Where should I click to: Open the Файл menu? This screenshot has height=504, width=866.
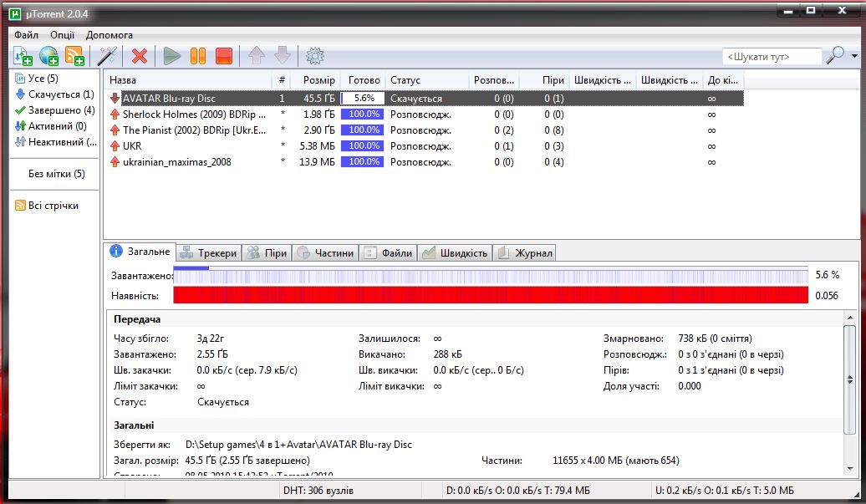[x=27, y=35]
